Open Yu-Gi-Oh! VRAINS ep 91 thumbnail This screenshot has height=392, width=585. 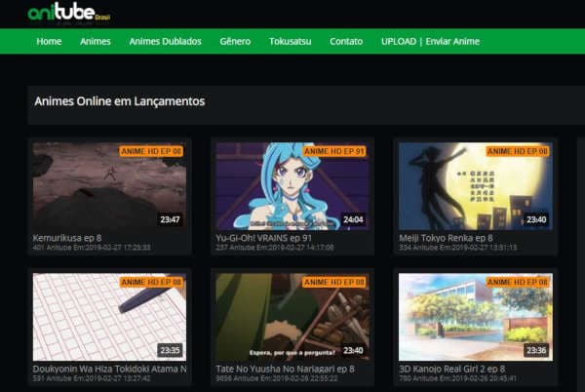292,186
